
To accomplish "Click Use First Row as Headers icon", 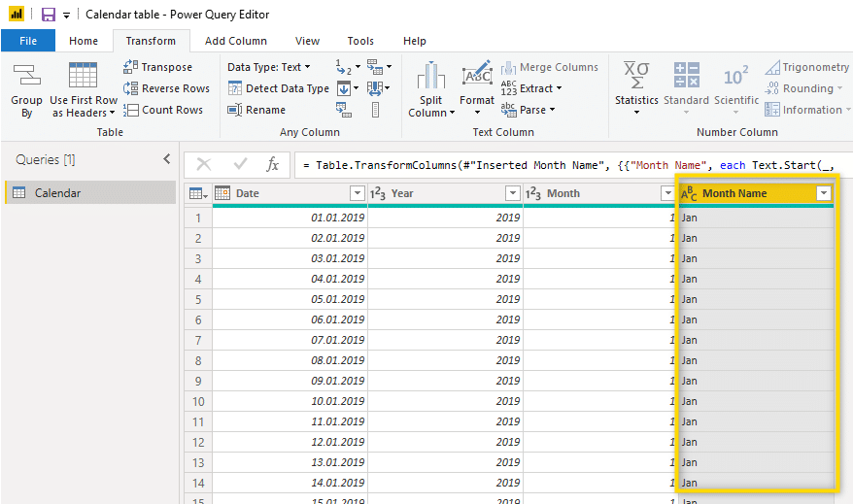I will (x=83, y=76).
